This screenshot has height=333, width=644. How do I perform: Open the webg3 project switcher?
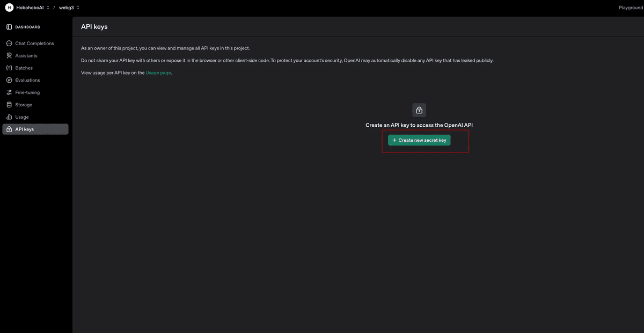pyautogui.click(x=69, y=8)
